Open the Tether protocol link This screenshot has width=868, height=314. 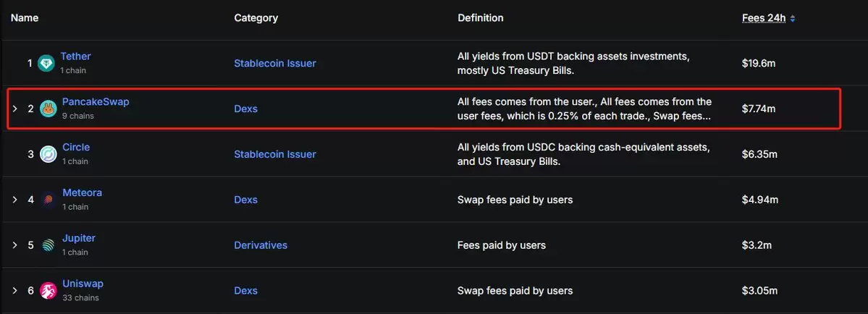(x=75, y=56)
